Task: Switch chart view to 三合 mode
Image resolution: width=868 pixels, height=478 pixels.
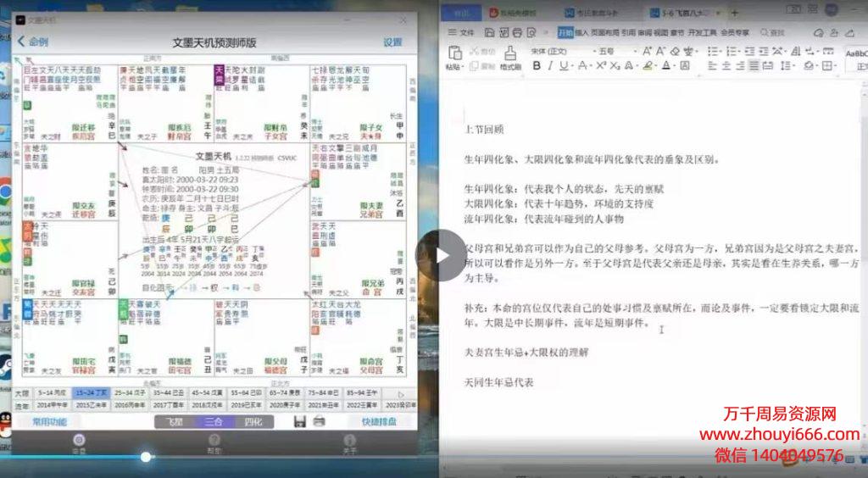Action: coord(214,421)
